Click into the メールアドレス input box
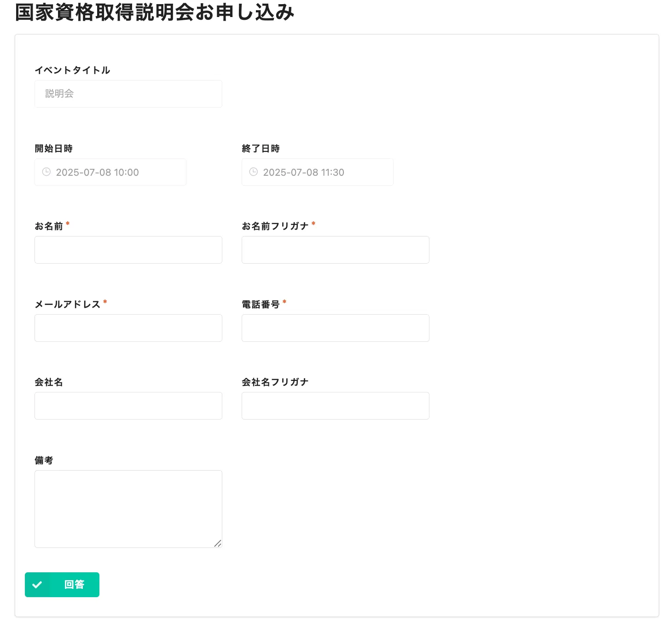 [x=128, y=328]
